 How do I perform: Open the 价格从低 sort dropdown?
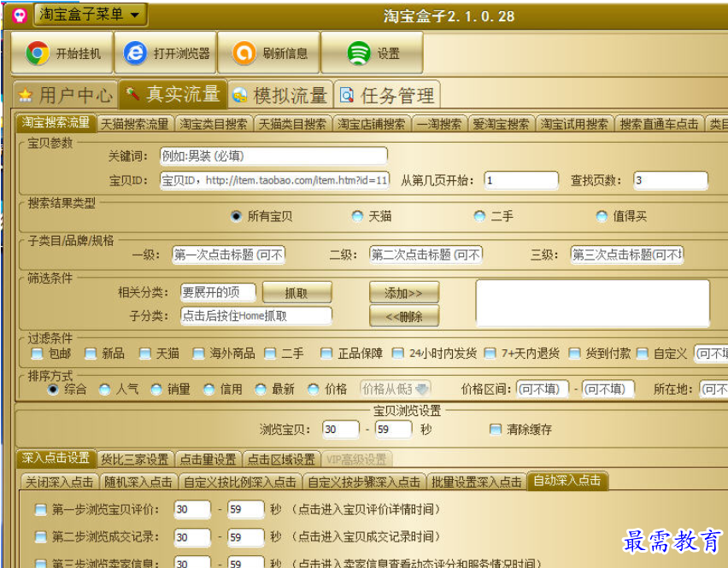396,389
